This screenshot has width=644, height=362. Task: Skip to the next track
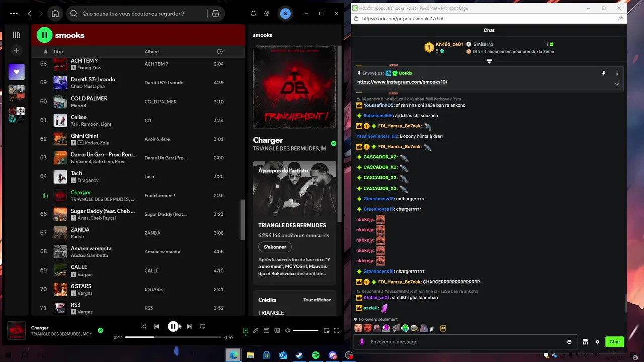pyautogui.click(x=189, y=326)
